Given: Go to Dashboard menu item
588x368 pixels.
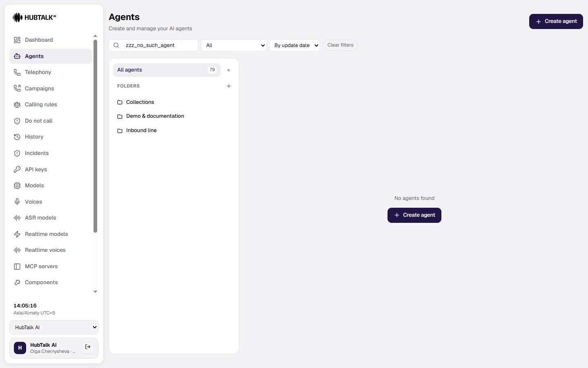Looking at the screenshot, I should coord(51,40).
